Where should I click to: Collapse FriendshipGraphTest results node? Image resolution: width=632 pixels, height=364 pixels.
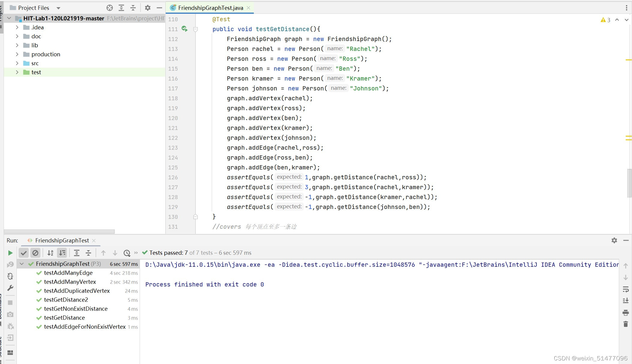coord(22,264)
